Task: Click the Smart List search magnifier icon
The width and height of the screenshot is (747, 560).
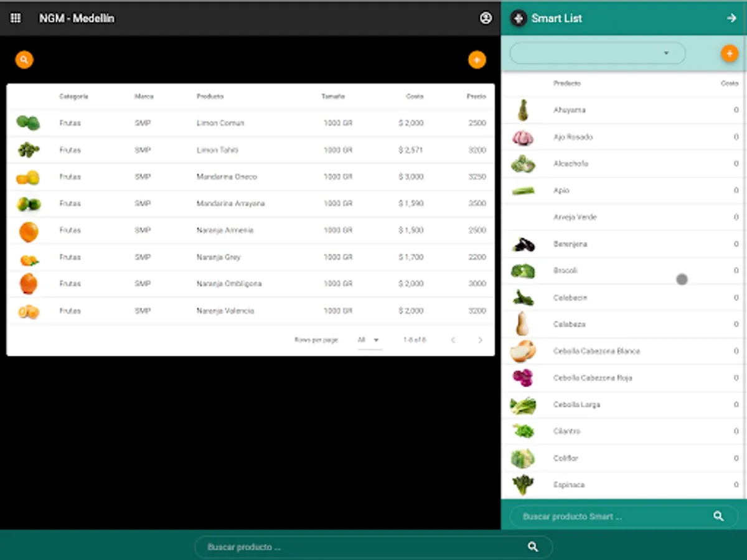Action: coord(718,516)
